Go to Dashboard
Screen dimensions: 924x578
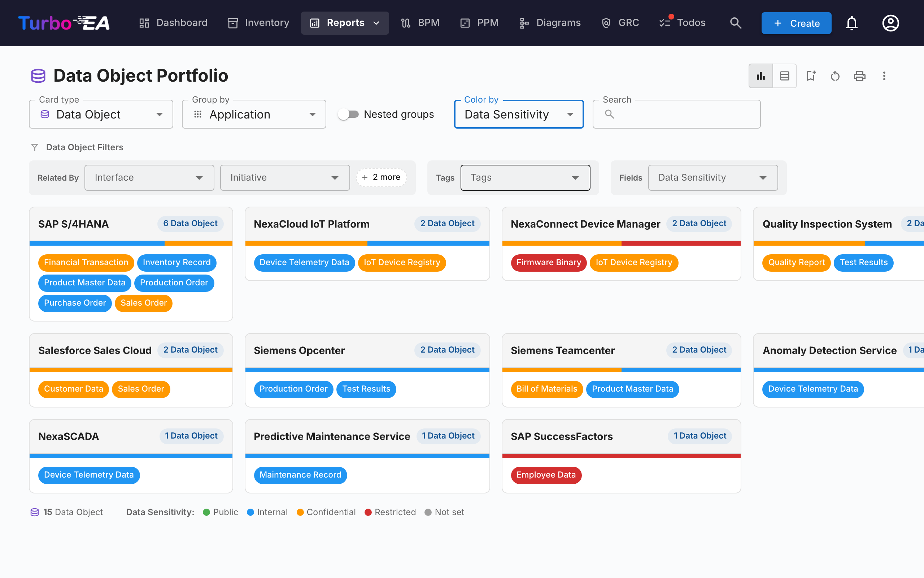coord(173,23)
